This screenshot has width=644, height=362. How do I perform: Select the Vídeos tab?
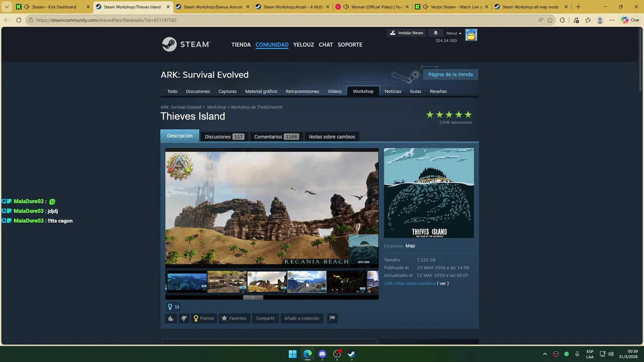335,92
